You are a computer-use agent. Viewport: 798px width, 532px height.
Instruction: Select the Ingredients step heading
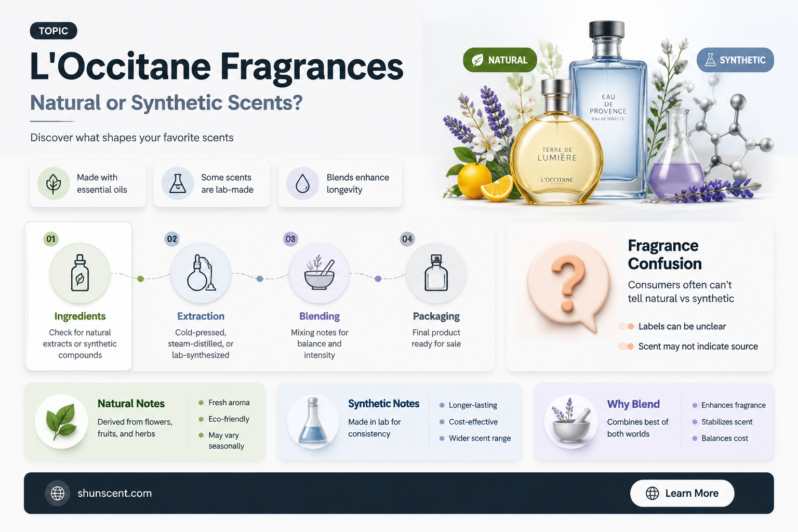(x=80, y=316)
